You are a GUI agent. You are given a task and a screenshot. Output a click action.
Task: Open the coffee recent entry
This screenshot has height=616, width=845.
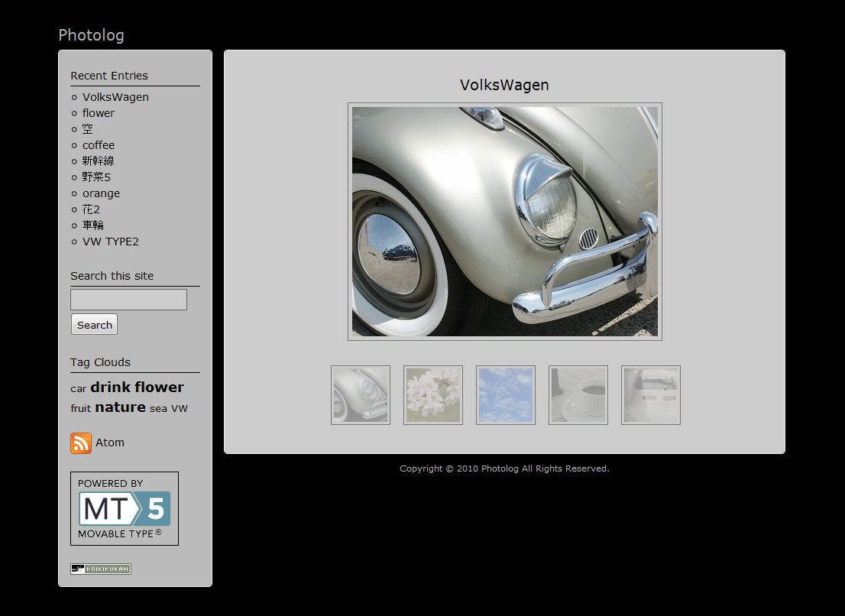click(x=98, y=145)
